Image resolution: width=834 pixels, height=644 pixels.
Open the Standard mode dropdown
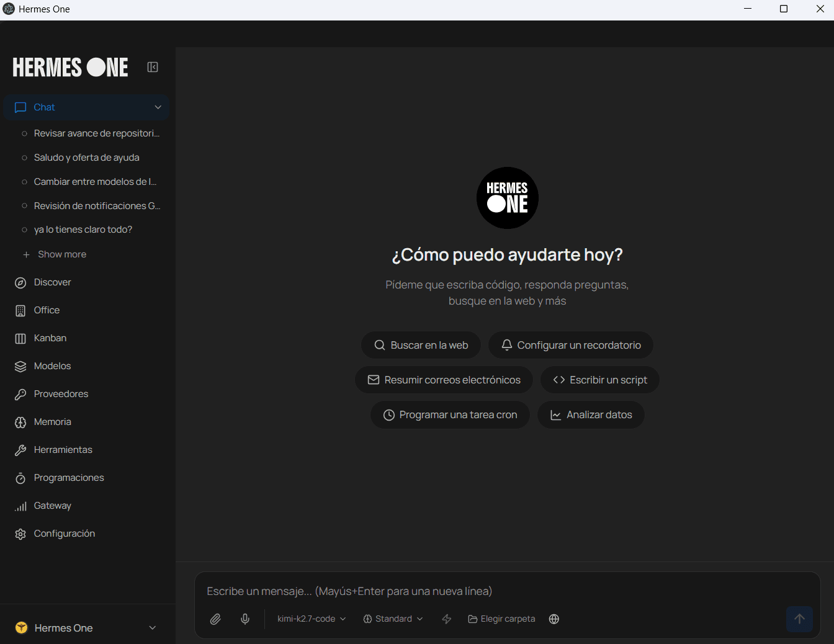click(393, 619)
